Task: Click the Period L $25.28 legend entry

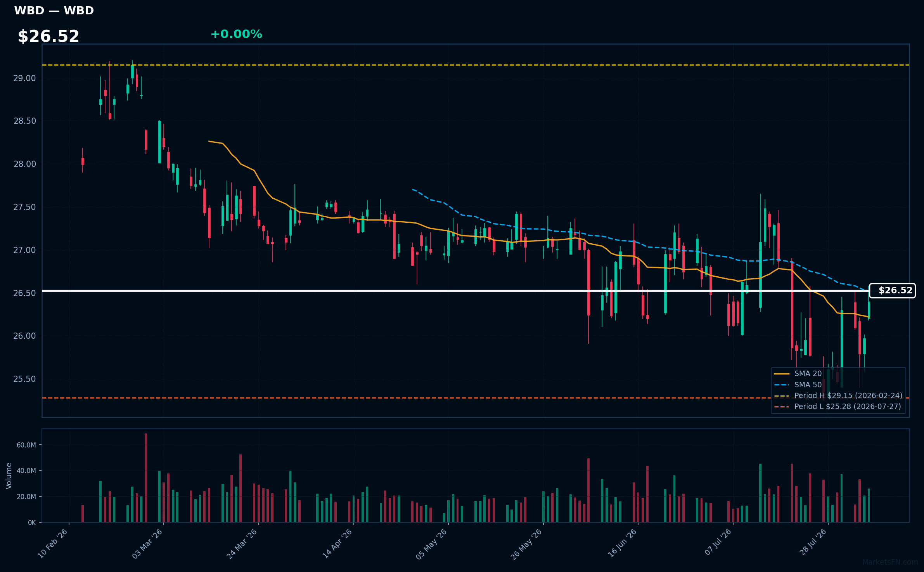Action: [x=837, y=406]
